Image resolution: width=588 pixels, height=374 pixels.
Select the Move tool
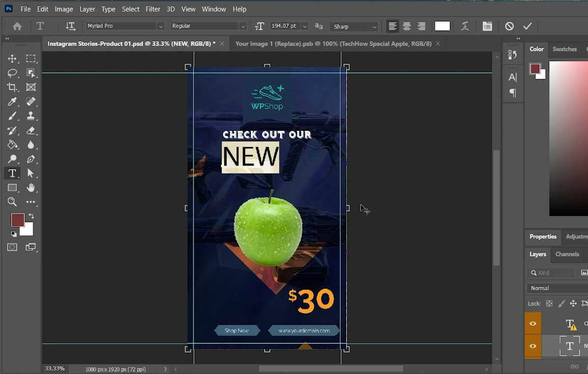pyautogui.click(x=12, y=59)
